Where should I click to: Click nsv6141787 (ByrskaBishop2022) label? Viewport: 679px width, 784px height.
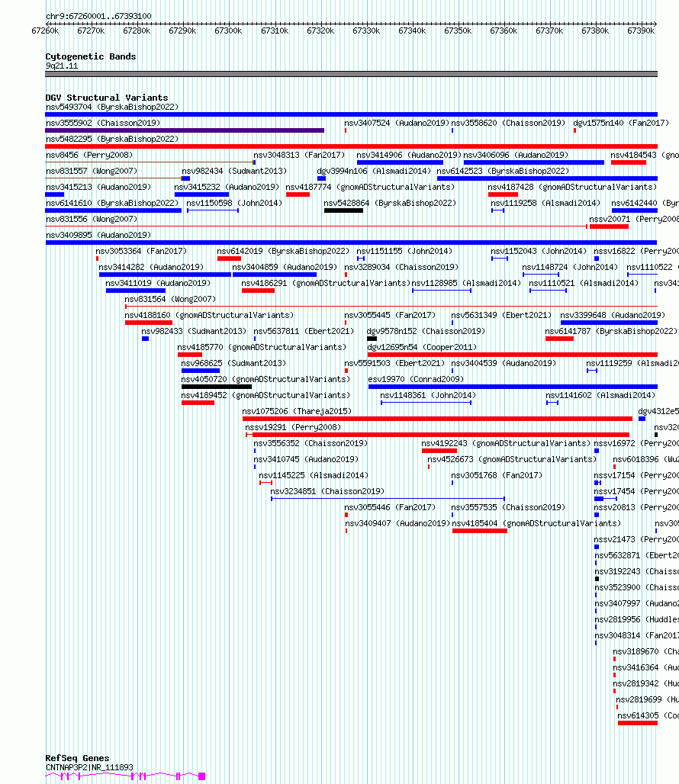[x=611, y=331]
